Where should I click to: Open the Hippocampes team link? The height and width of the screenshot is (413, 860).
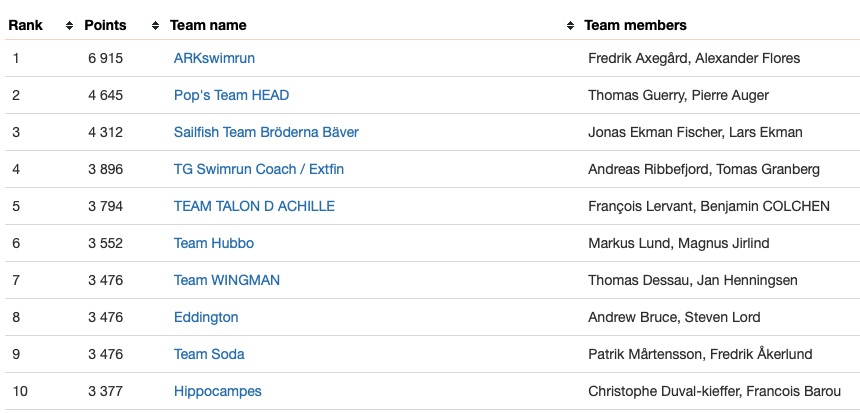217,391
